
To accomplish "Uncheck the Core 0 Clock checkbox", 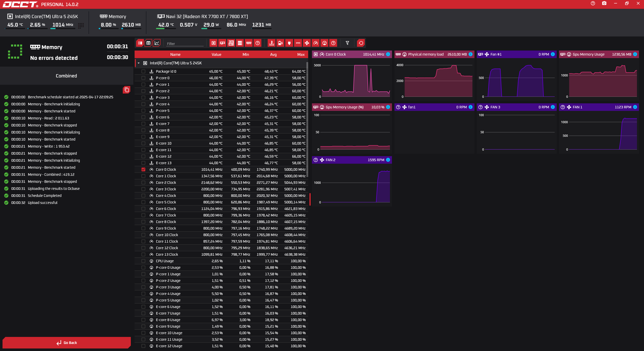I will tap(143, 169).
